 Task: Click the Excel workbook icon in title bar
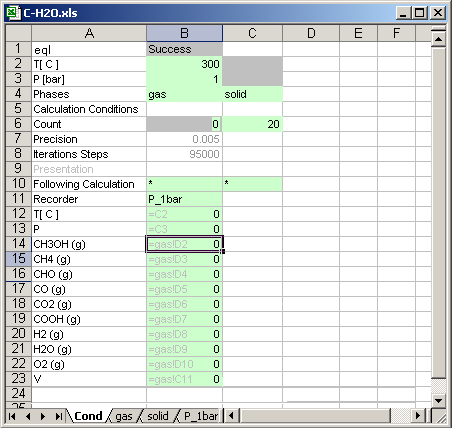point(13,13)
